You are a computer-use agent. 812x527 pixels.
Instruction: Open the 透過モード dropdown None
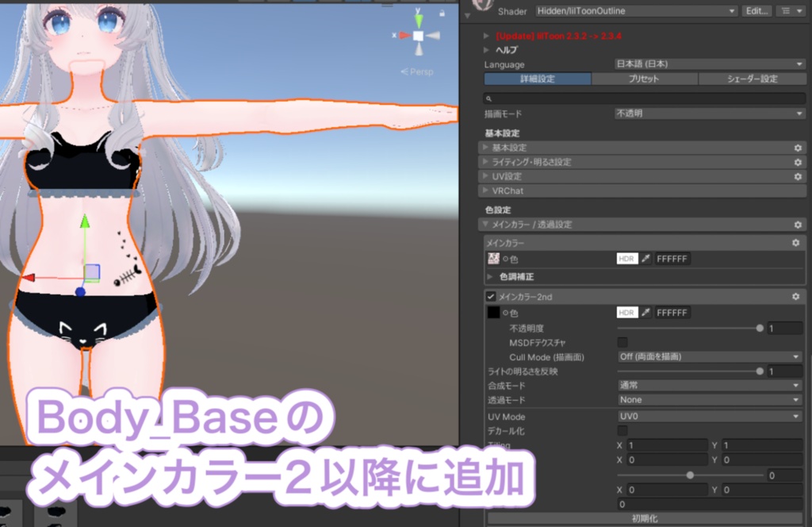point(710,399)
